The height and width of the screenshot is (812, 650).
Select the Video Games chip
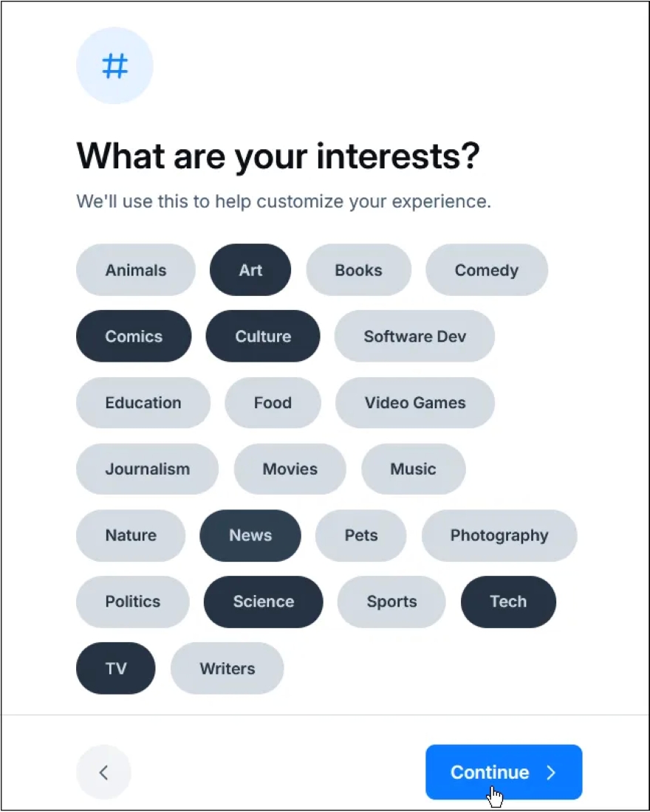(x=415, y=403)
